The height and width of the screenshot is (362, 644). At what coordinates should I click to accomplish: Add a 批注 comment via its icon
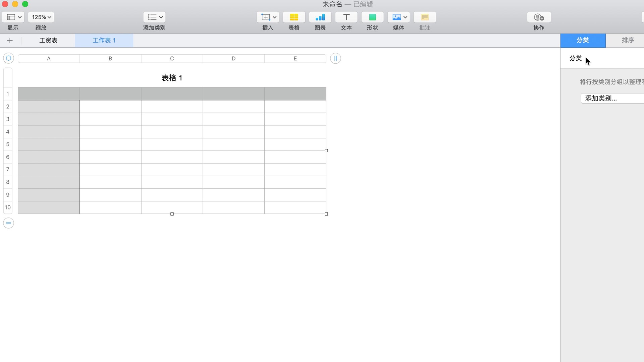(x=425, y=17)
